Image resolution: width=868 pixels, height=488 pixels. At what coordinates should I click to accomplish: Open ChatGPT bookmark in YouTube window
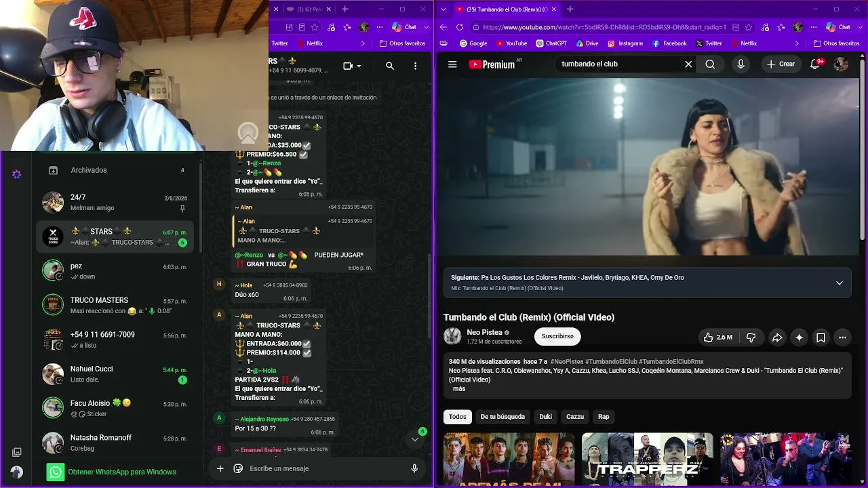point(551,43)
